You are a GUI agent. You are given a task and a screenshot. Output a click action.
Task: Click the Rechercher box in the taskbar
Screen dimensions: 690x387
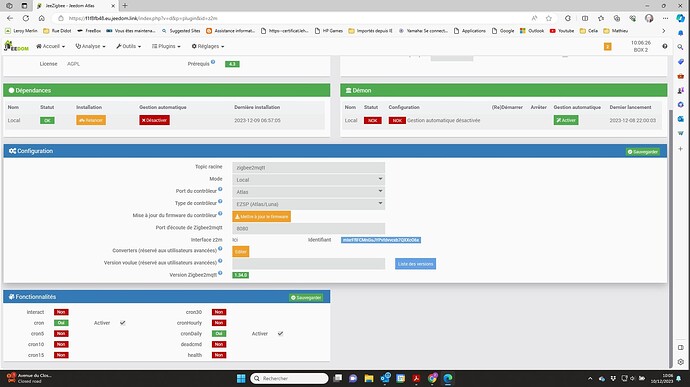coord(289,378)
